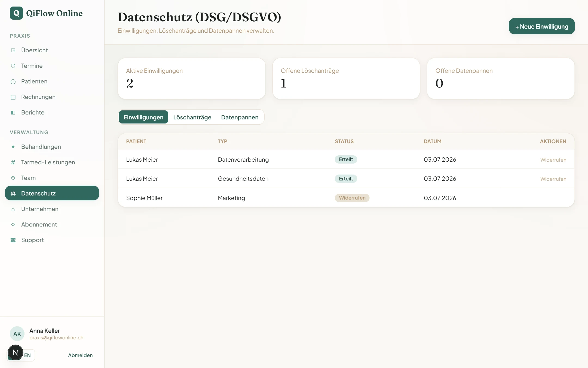The width and height of the screenshot is (588, 368).
Task: Click the QiFlow Online logo icon
Action: (16, 13)
